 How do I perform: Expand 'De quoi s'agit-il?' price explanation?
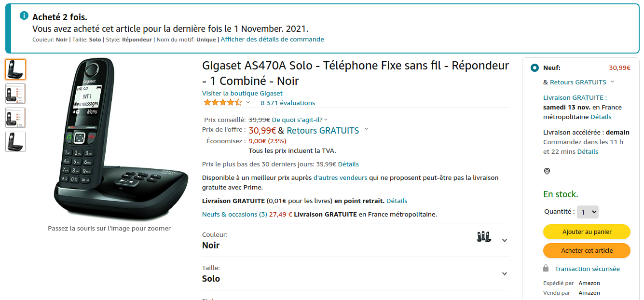point(300,120)
